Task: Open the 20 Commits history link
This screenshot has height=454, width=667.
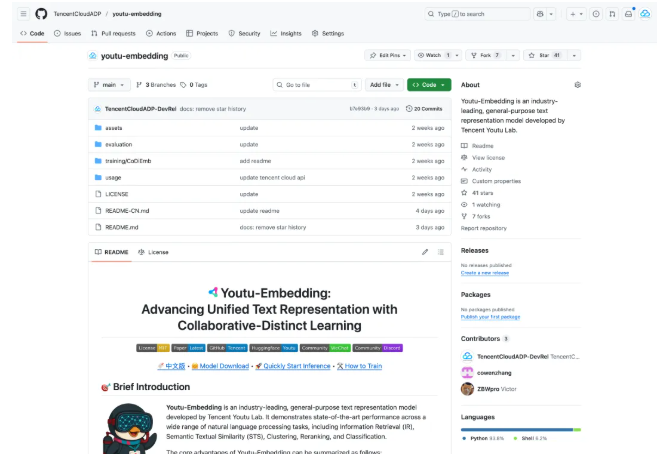Action: (426, 108)
